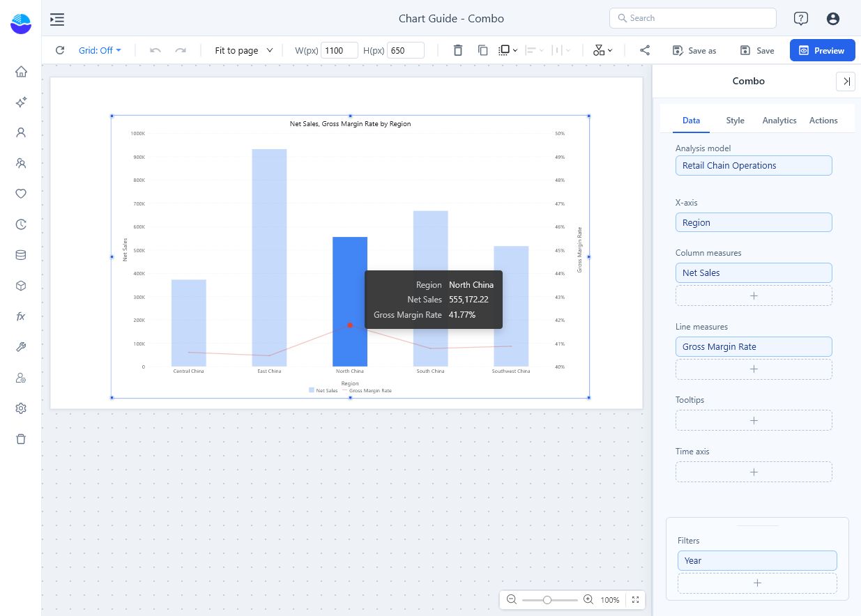Screen dimensions: 861x616
Task: Switch to the Actions tab
Action: (823, 121)
